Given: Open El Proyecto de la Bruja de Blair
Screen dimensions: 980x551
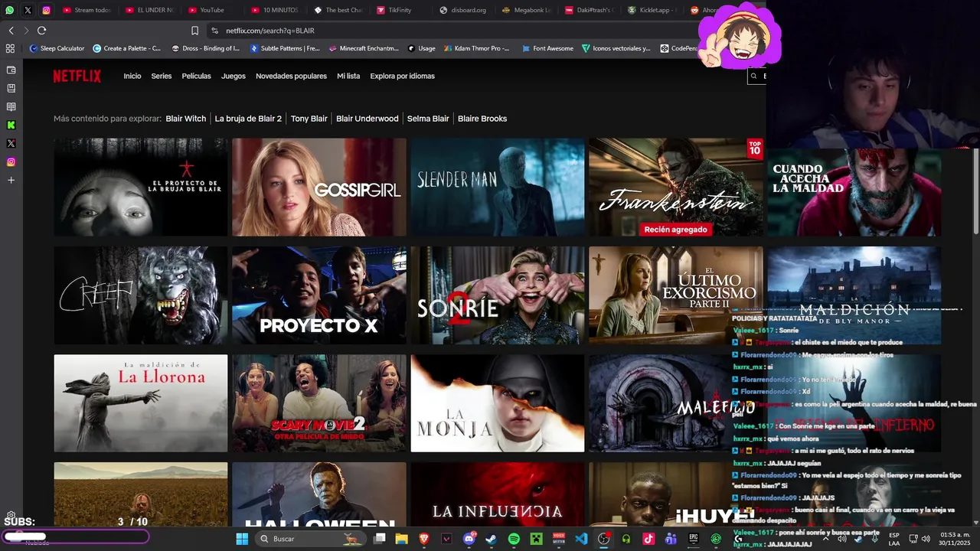Looking at the screenshot, I should click(x=141, y=187).
